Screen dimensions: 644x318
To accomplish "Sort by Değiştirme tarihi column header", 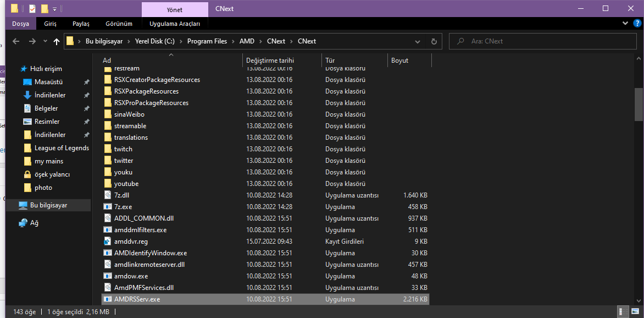I will click(x=282, y=60).
